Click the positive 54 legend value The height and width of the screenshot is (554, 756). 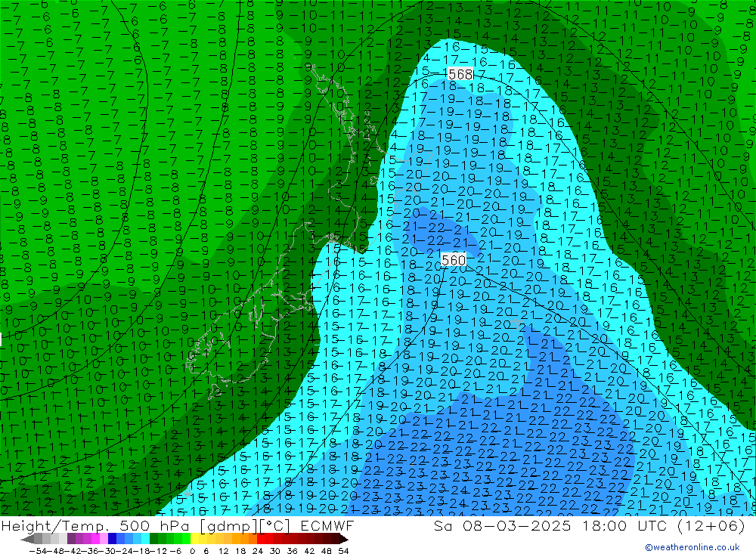pos(343,551)
